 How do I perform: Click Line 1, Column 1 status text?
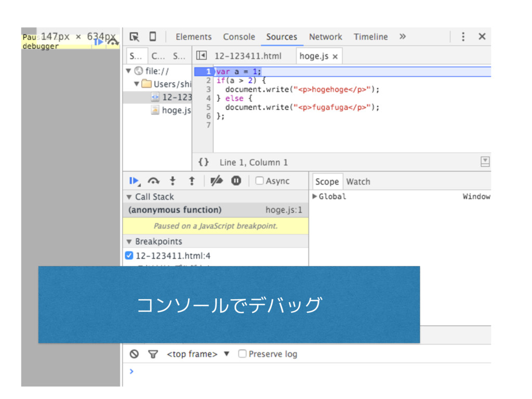click(x=254, y=163)
